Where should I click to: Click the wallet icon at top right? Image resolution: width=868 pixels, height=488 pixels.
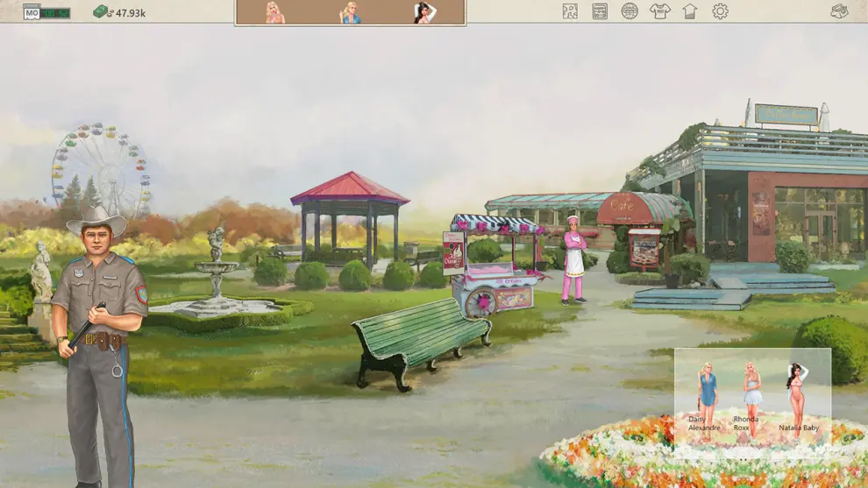(839, 11)
